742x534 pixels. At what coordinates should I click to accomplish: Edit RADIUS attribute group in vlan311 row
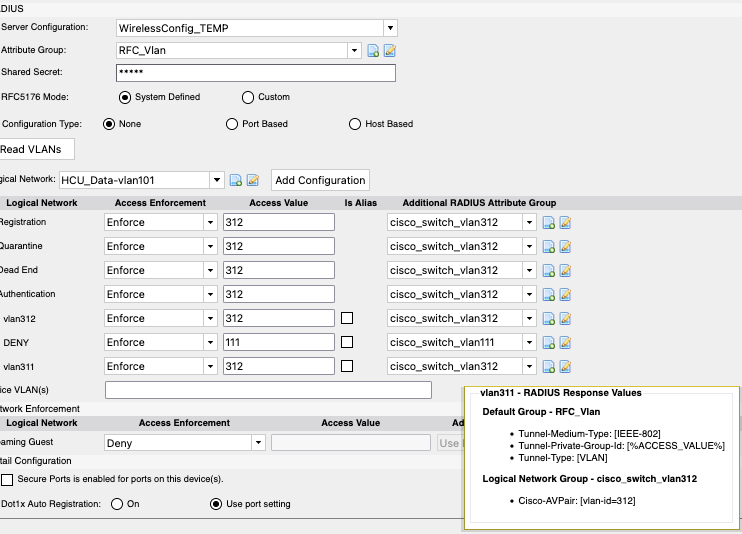(565, 366)
